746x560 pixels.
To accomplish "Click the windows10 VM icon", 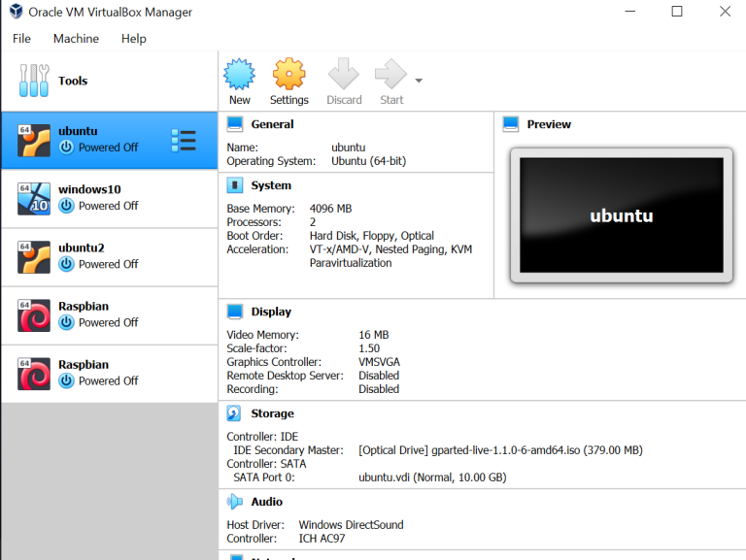I will coord(34,198).
